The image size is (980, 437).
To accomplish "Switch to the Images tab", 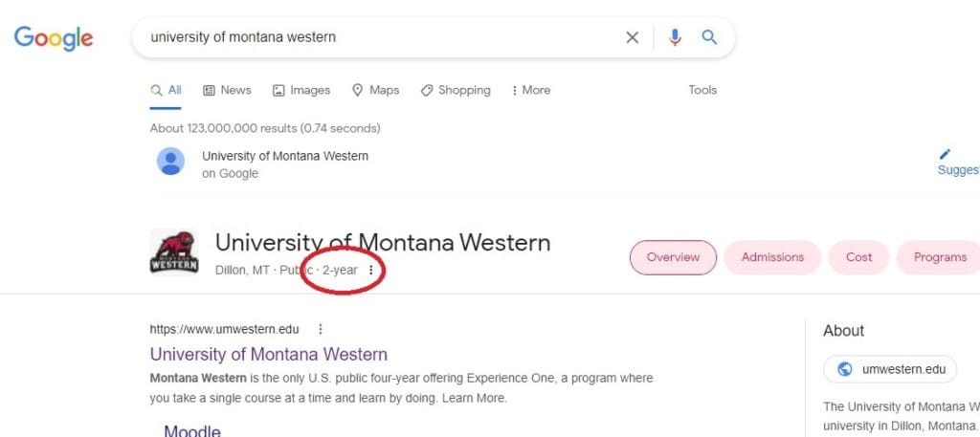I will pos(301,90).
